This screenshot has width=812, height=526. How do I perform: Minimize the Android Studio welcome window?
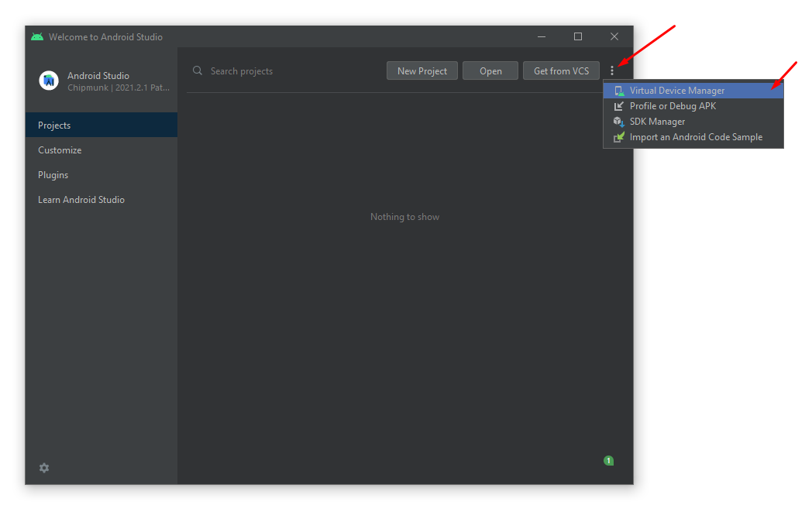pos(542,36)
